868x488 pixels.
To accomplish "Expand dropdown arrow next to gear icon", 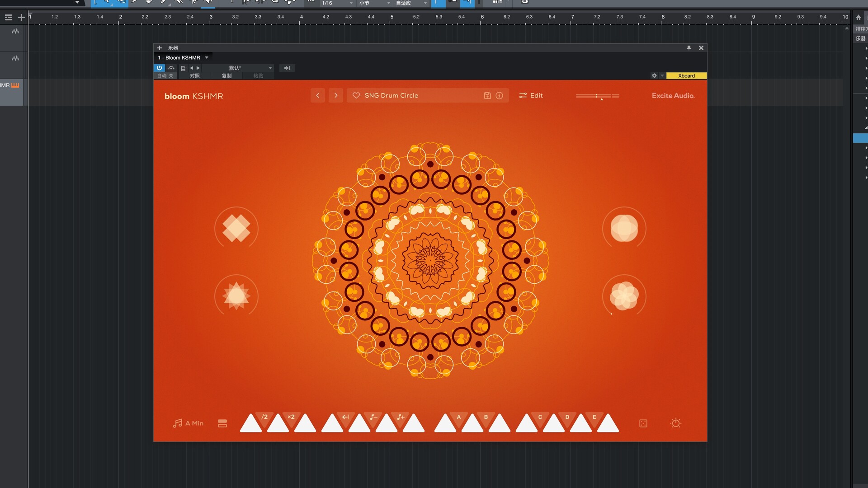I will point(662,75).
